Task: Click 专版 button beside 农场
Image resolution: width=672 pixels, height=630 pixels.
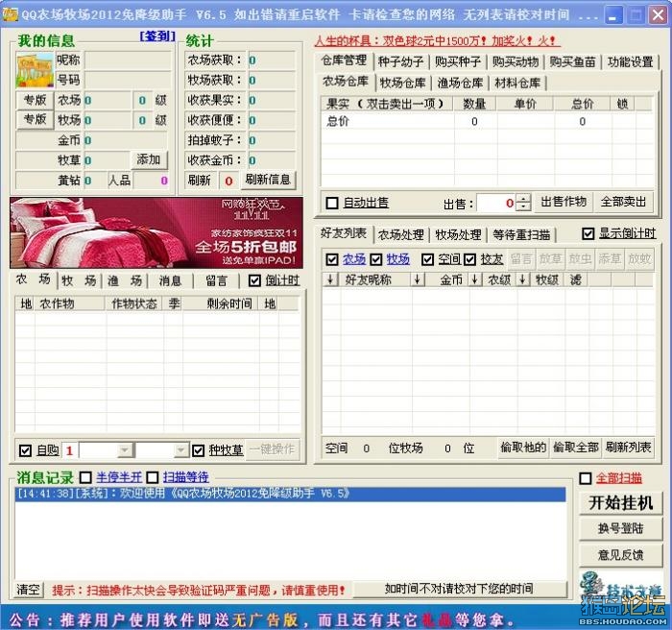Action: (x=35, y=100)
